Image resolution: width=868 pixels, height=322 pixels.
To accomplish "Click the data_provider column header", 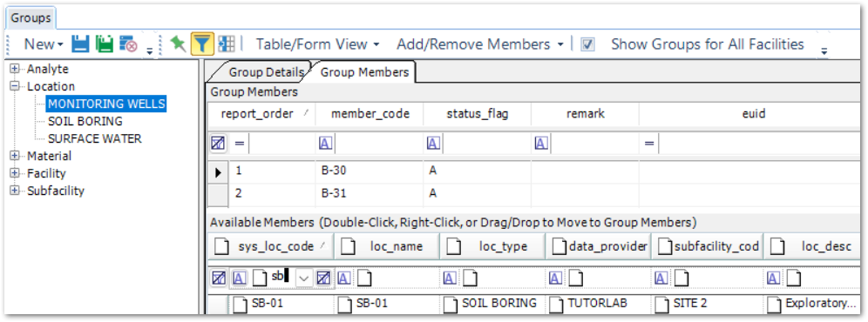I will coord(599,247).
